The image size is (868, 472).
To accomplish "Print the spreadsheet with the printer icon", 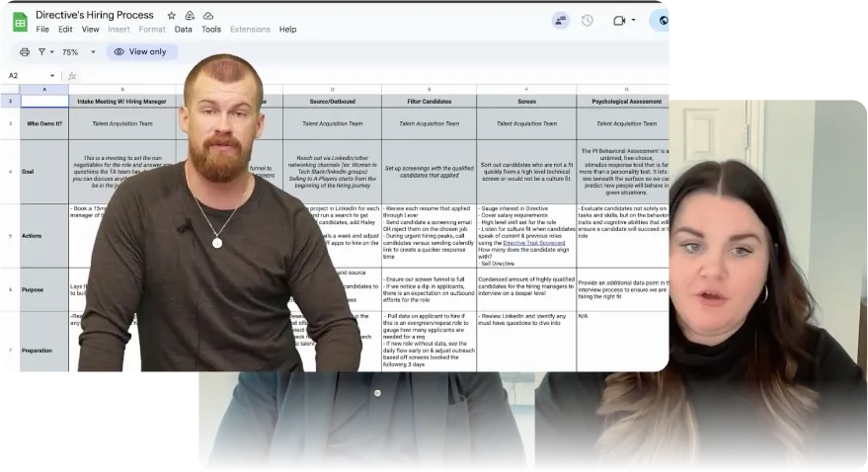I will click(x=25, y=52).
